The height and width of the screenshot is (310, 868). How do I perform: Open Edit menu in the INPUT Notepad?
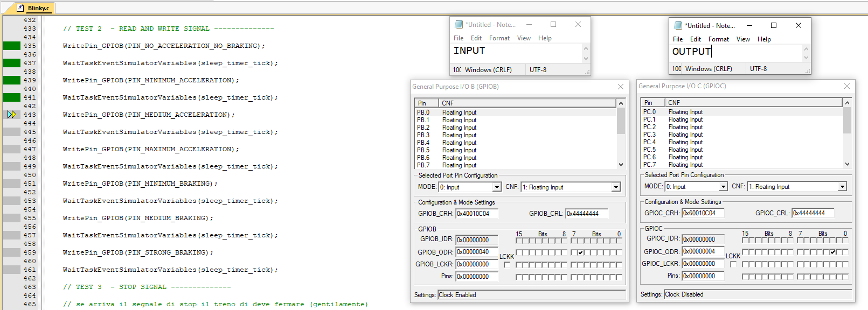[x=476, y=38]
